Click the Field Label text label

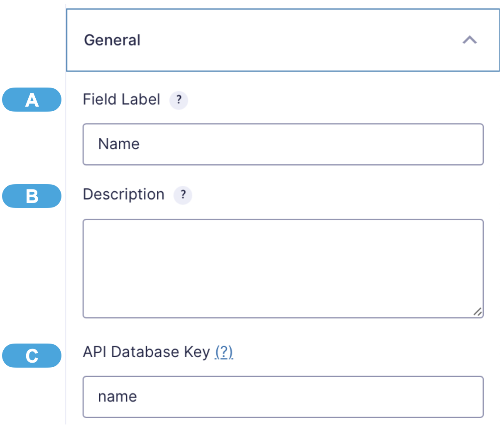[121, 100]
